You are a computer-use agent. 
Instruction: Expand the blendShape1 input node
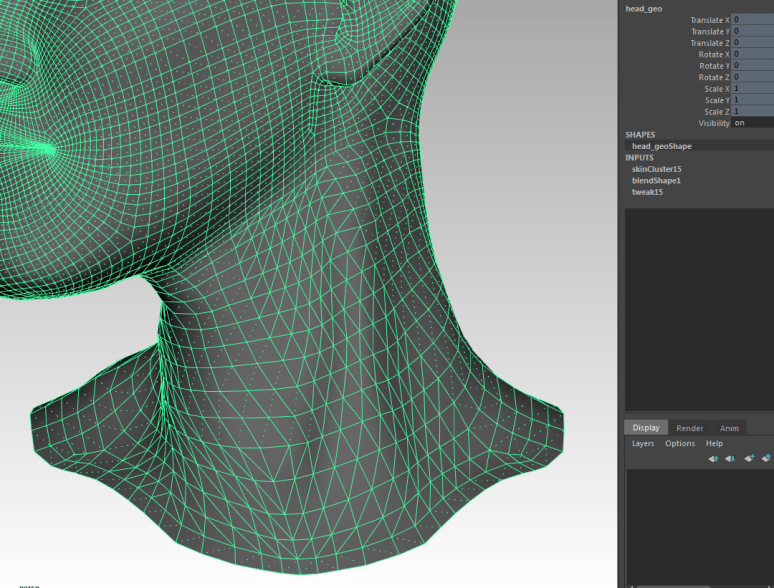(656, 180)
